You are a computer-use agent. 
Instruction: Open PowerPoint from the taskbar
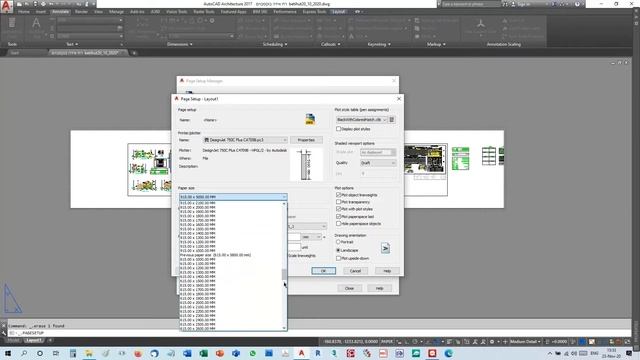(220, 353)
